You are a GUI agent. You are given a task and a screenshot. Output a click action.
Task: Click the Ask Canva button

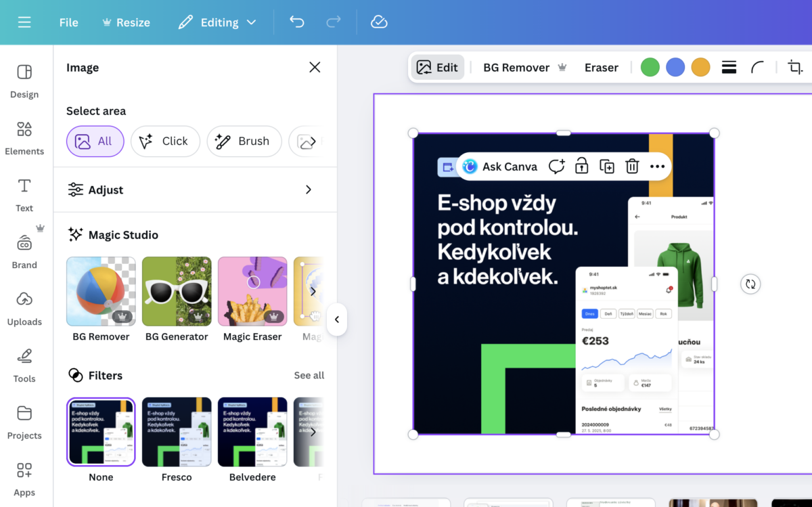pyautogui.click(x=500, y=167)
